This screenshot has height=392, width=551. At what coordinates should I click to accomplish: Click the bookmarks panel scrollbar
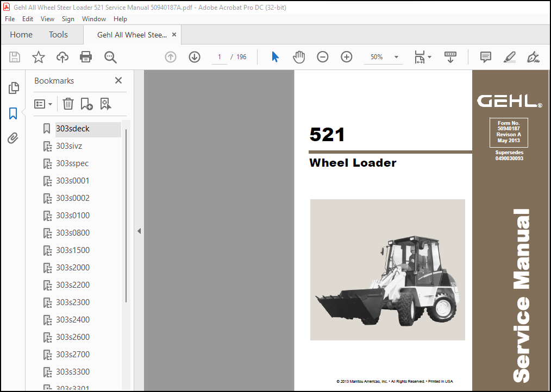126,215
